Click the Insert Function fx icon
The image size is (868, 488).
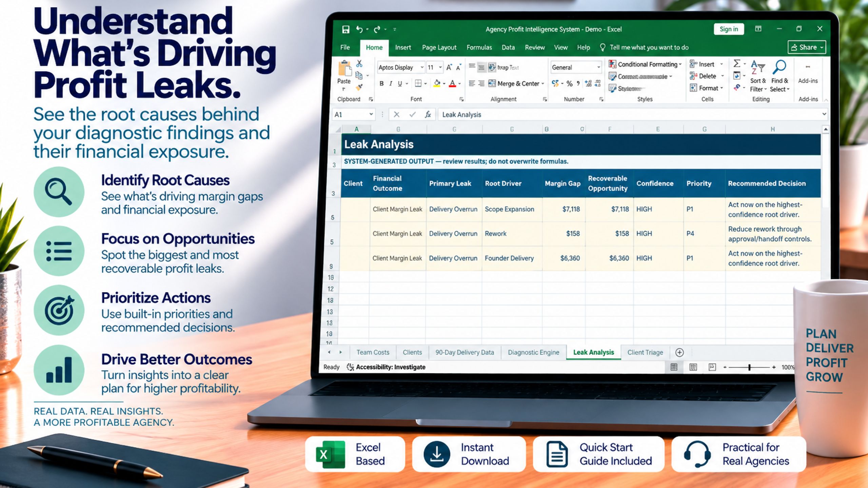428,115
